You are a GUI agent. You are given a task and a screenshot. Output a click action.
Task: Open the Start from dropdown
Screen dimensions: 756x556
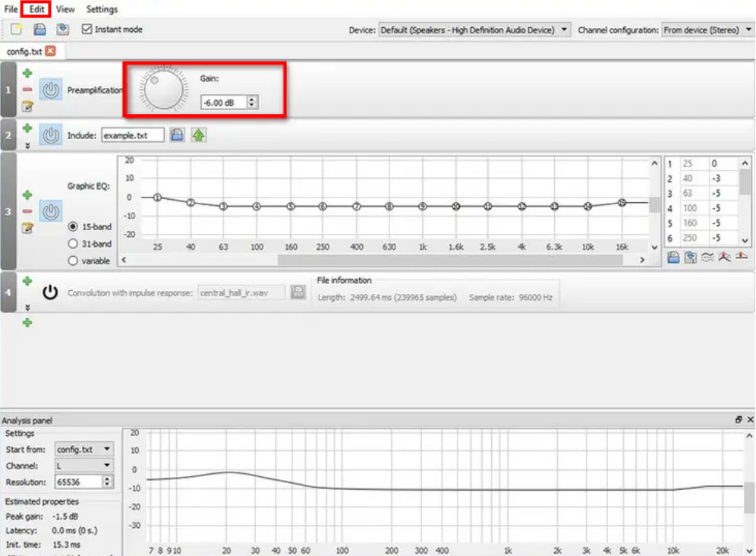84,450
